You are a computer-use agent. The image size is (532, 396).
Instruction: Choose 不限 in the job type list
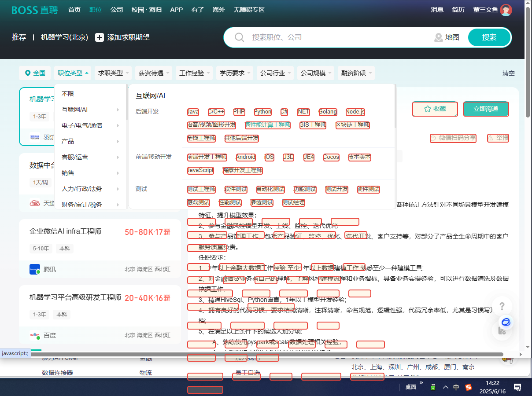[68, 94]
